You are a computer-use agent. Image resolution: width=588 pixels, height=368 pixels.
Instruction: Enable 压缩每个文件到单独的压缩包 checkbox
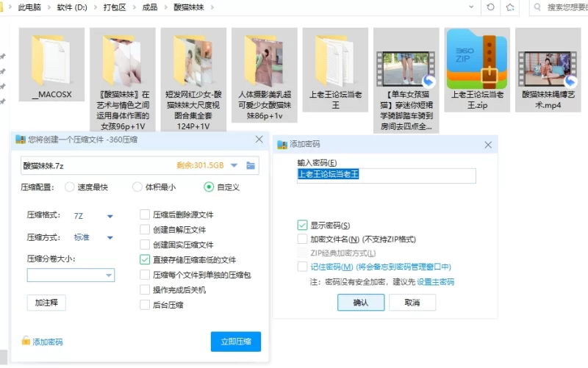pos(145,275)
